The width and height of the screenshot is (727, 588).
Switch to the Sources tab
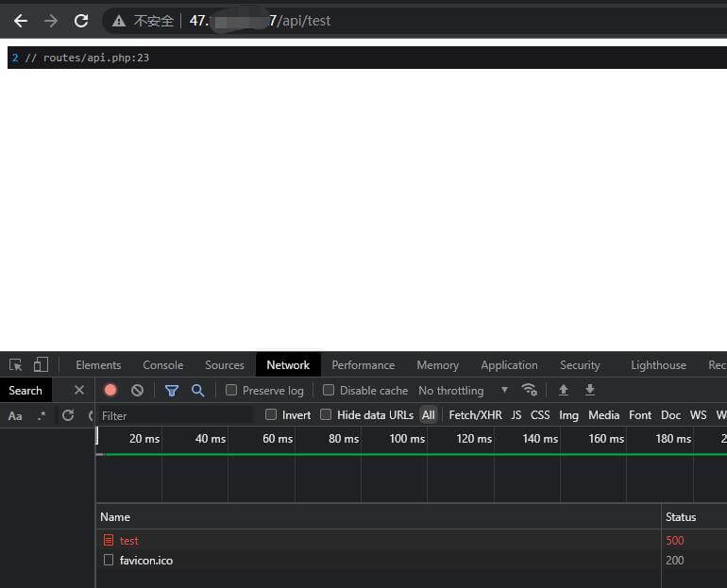[225, 365]
